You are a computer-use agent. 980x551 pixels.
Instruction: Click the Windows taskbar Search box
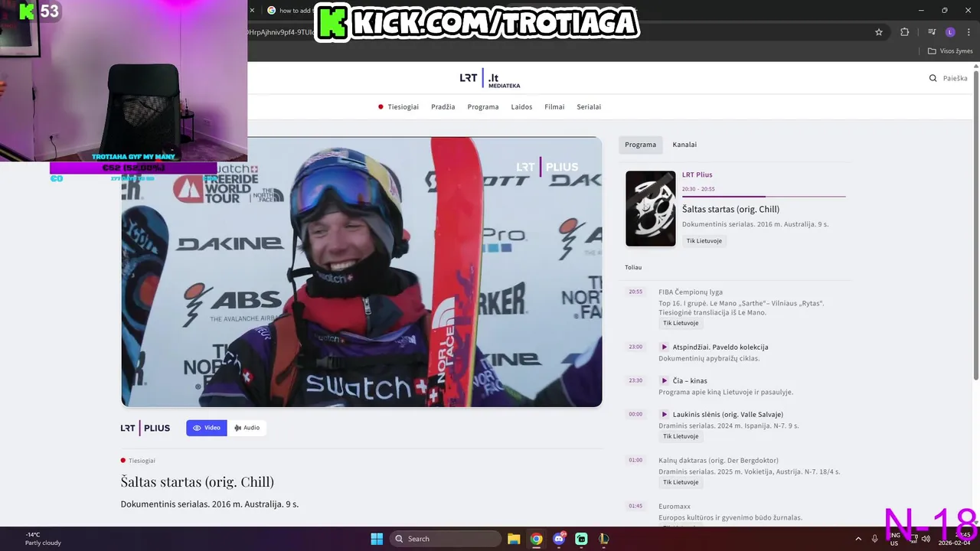pos(446,539)
